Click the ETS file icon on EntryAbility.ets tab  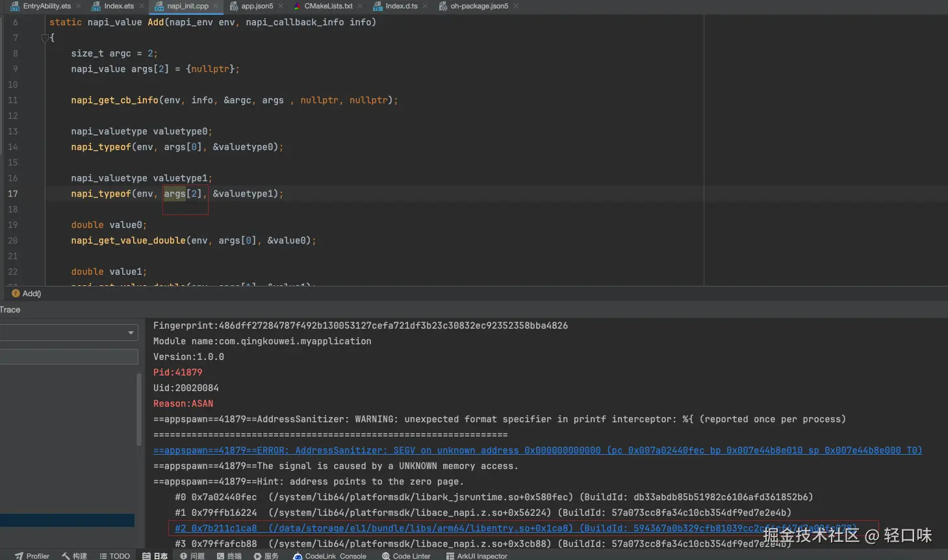tap(15, 6)
